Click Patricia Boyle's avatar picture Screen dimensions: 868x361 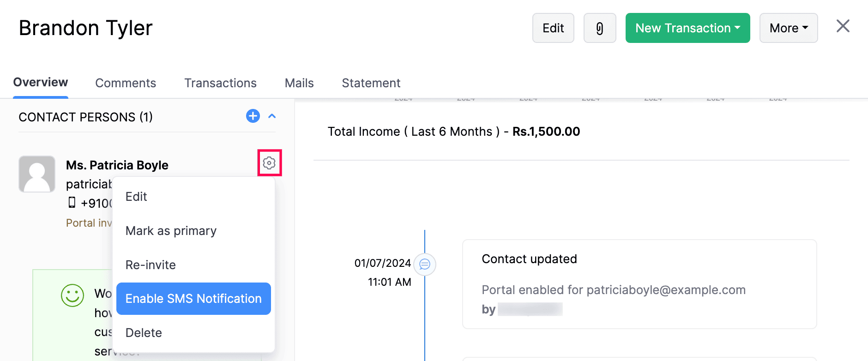pyautogui.click(x=37, y=174)
